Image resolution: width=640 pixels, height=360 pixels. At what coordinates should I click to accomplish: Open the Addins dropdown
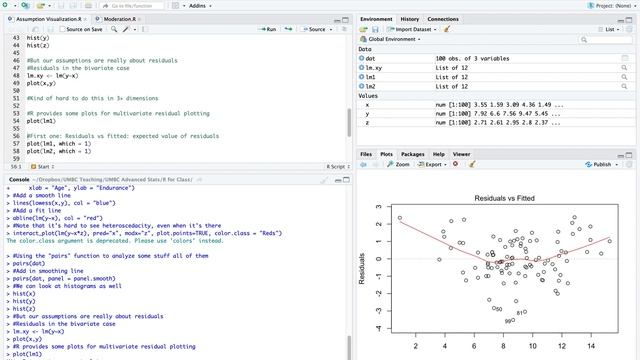click(x=200, y=6)
